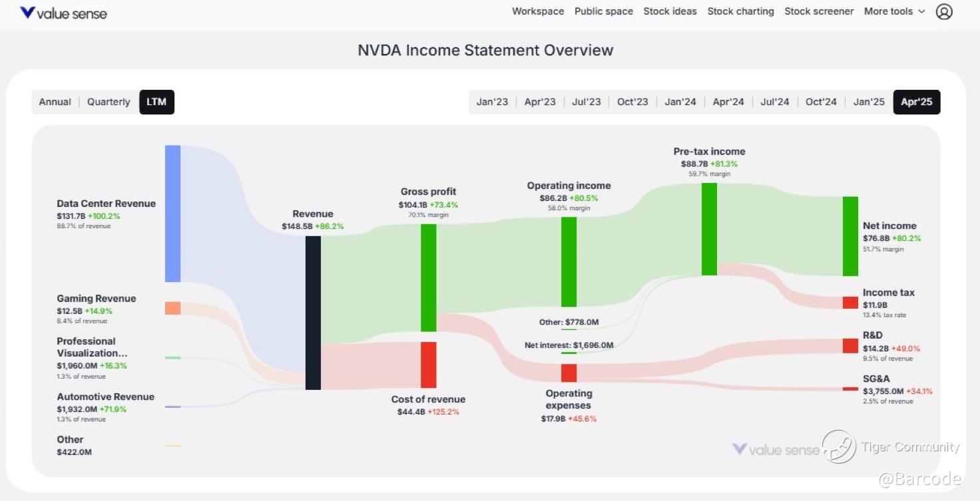Go to the Workspace page
This screenshot has height=501, width=980.
[538, 11]
